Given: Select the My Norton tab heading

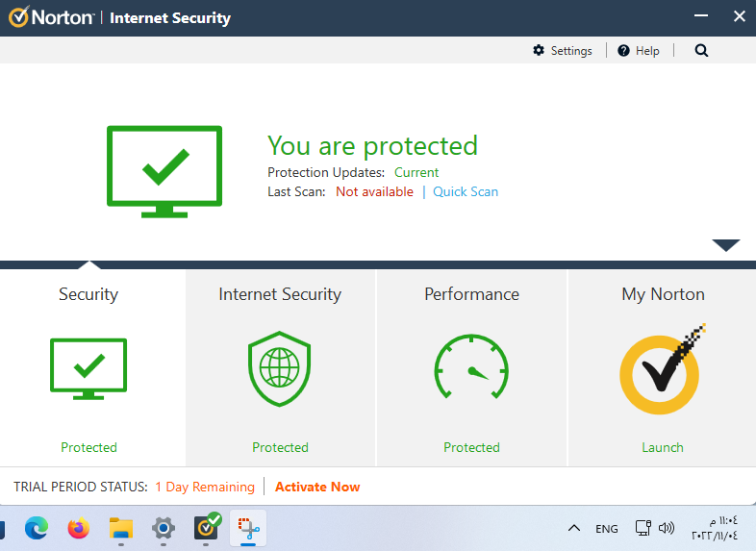Looking at the screenshot, I should tap(663, 294).
